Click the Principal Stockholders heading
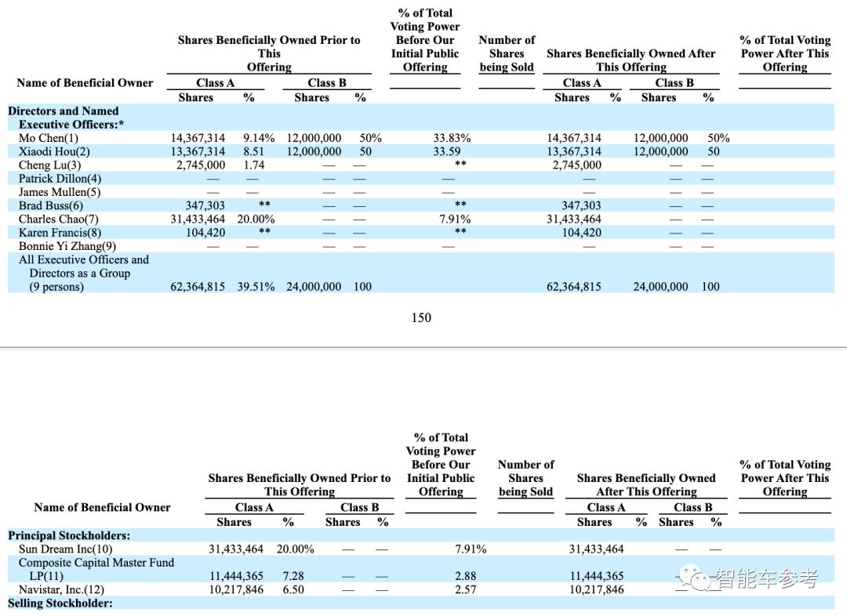Viewport: 847px width, 616px height. click(x=69, y=535)
